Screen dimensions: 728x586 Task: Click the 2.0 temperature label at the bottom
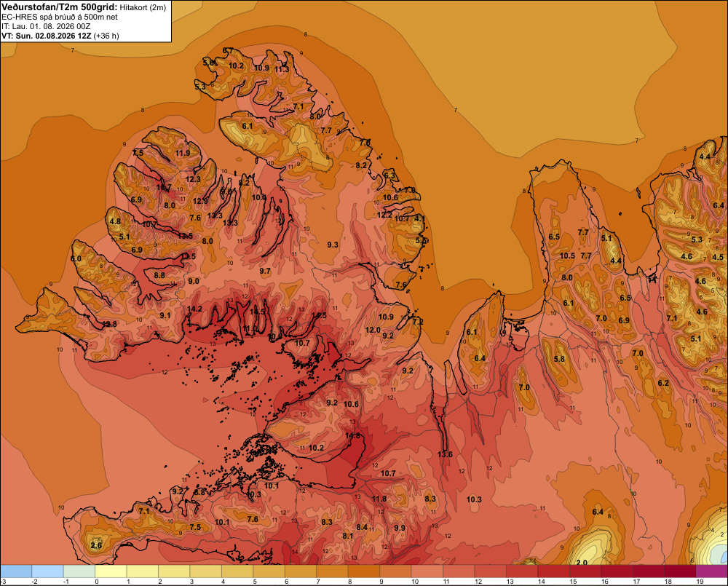tap(581, 562)
